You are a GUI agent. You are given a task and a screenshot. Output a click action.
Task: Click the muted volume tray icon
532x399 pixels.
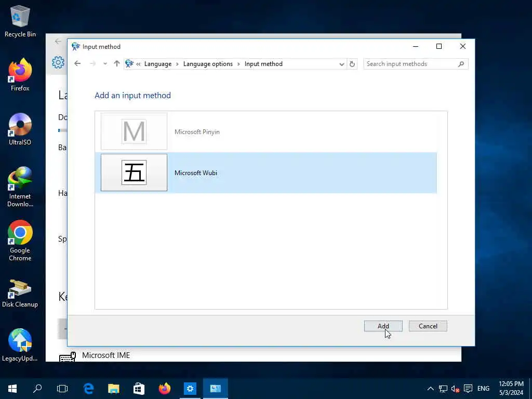pyautogui.click(x=455, y=389)
